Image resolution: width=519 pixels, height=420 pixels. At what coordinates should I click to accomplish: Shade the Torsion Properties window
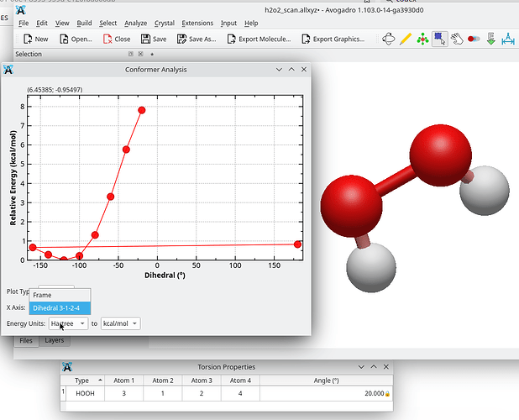tap(361, 367)
